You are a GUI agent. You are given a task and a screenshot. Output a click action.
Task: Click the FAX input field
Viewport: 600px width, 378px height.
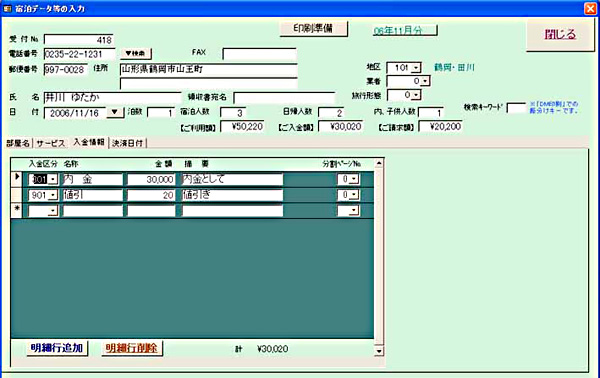pos(259,54)
